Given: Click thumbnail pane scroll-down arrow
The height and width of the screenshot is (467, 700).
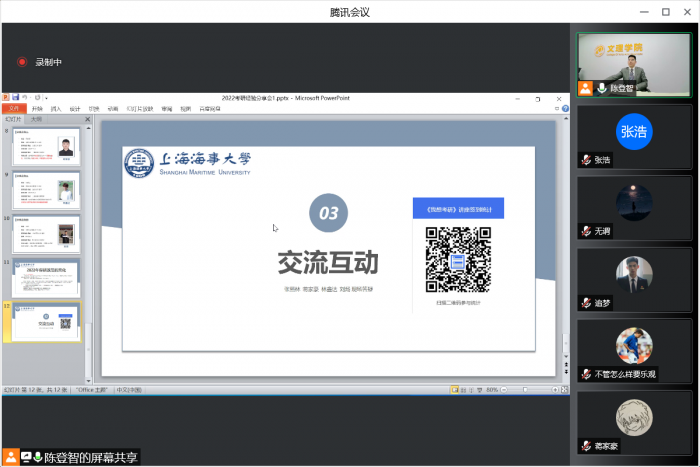Looking at the screenshot, I should click(x=88, y=381).
